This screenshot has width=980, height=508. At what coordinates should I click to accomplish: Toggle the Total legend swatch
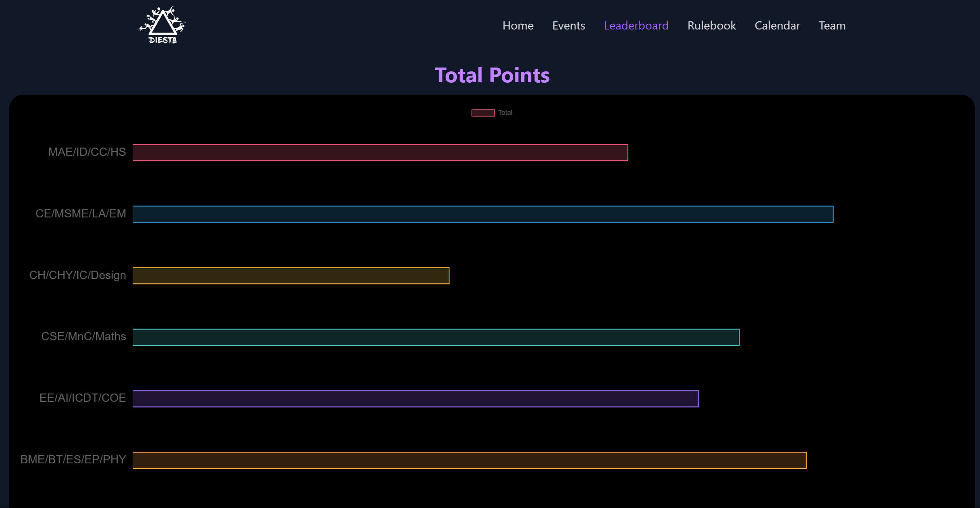483,113
